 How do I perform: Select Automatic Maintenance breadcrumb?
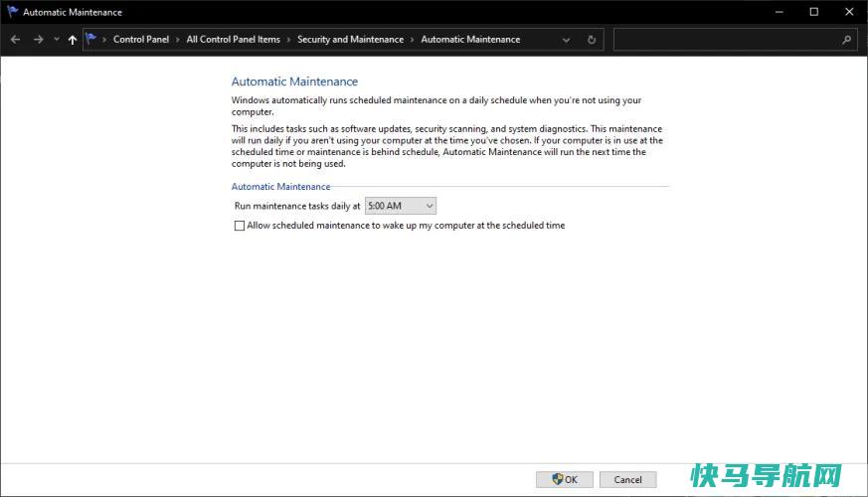470,40
